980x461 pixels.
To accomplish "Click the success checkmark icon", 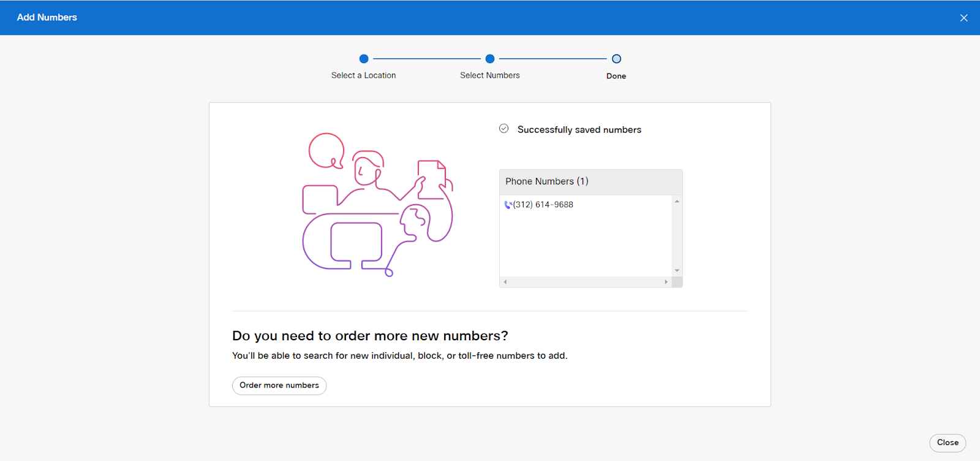I will 503,129.
